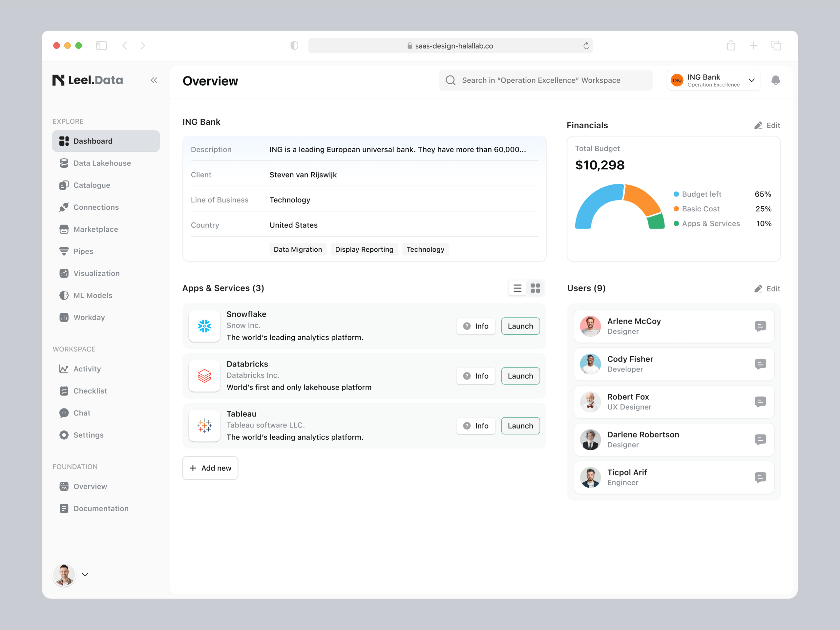Click green Apps & Services chart segment
840x630 pixels.
(656, 221)
